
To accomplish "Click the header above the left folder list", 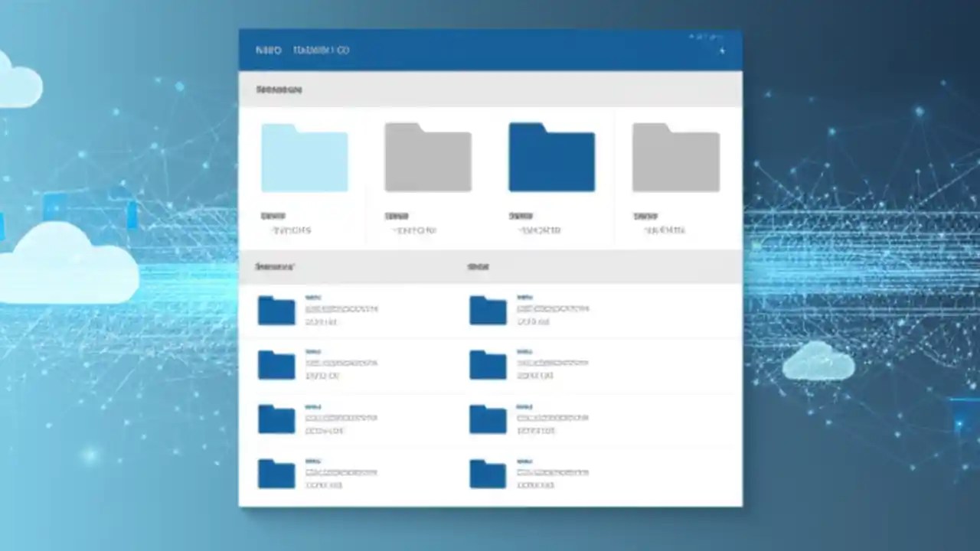I will click(275, 266).
